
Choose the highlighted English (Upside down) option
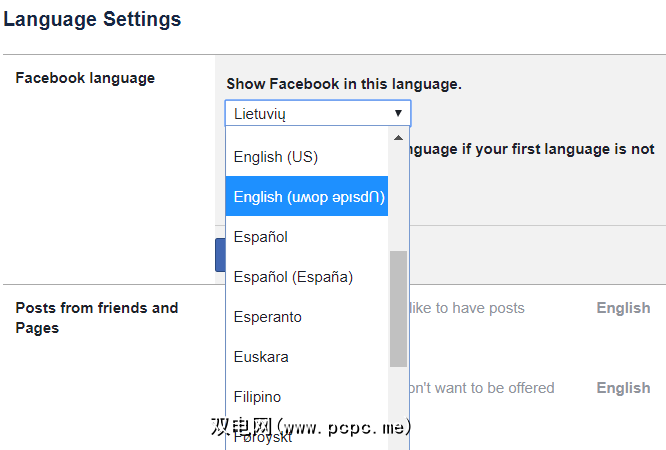309,197
